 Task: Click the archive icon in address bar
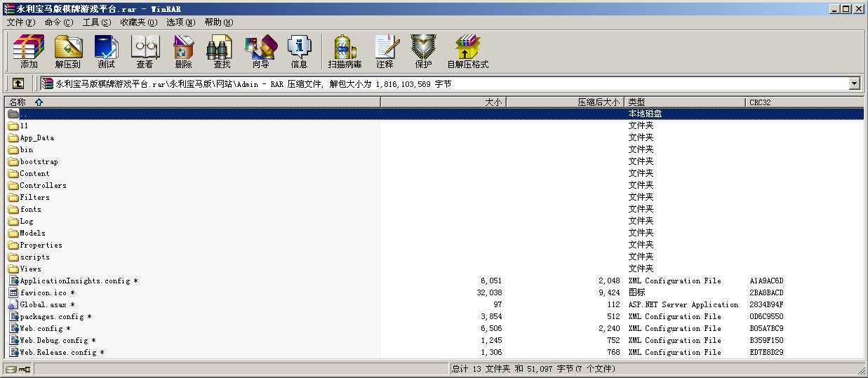click(x=48, y=83)
